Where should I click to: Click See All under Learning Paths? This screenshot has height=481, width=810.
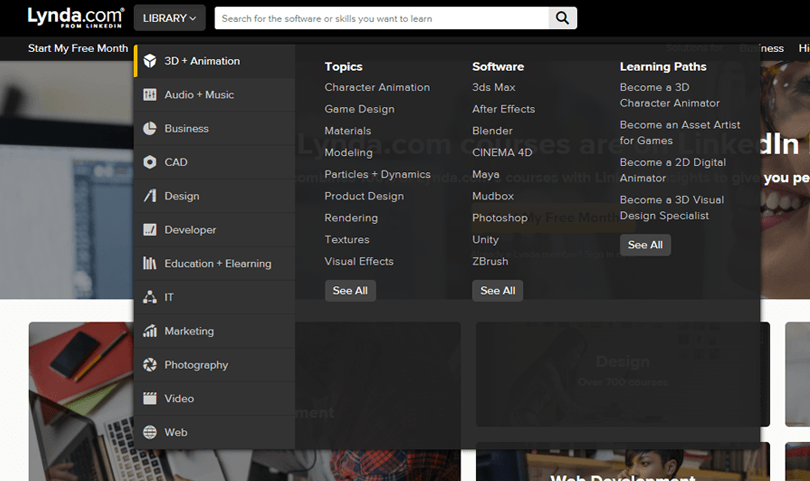click(645, 245)
